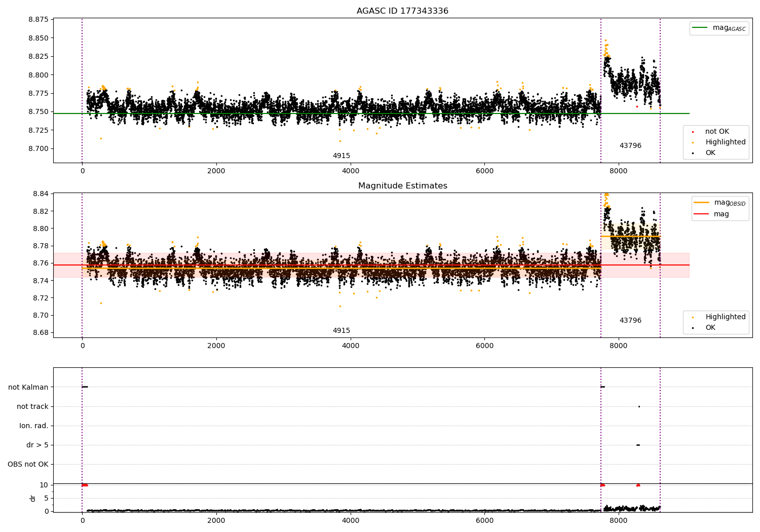
Task: Click 'Highlighted' in the AGASC ID plot legend
Action: [x=726, y=142]
